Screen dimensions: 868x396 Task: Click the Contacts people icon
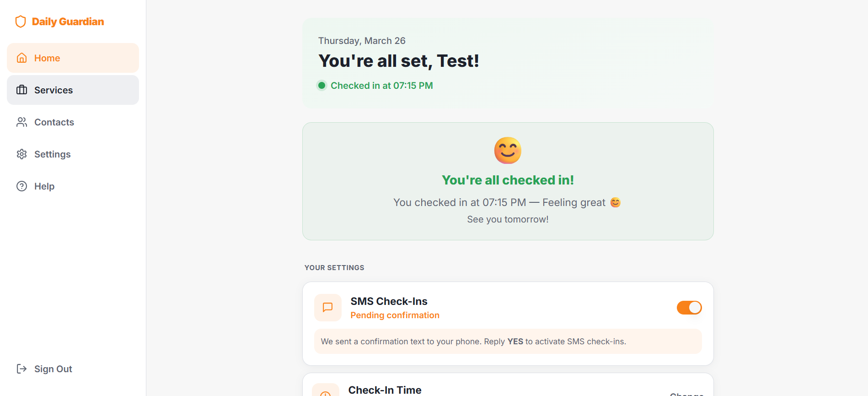click(x=21, y=122)
